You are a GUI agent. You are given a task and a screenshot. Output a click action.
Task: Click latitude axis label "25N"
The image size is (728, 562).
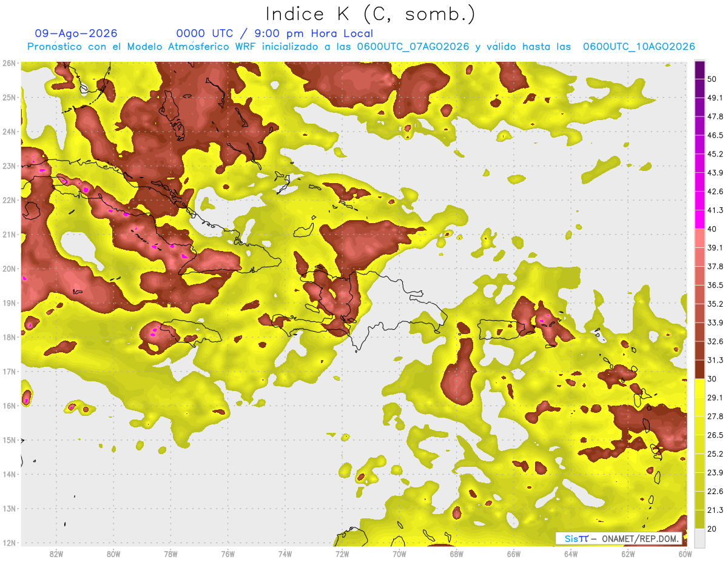[8, 97]
